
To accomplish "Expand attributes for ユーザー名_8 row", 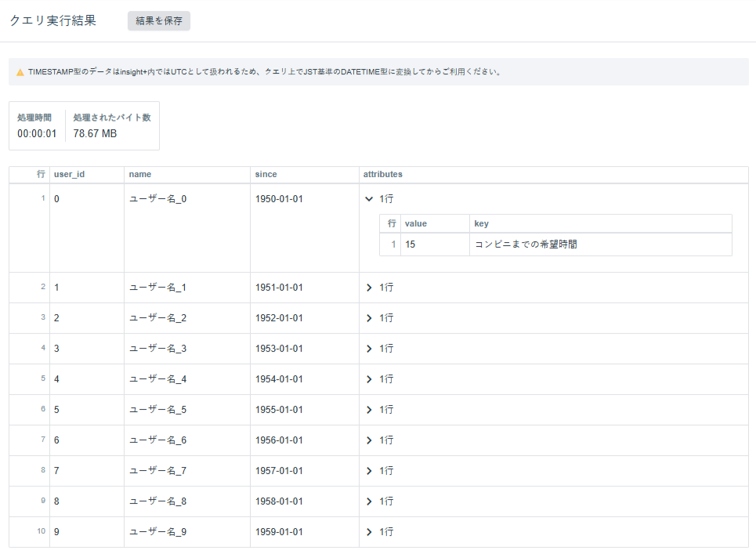I will (x=369, y=501).
